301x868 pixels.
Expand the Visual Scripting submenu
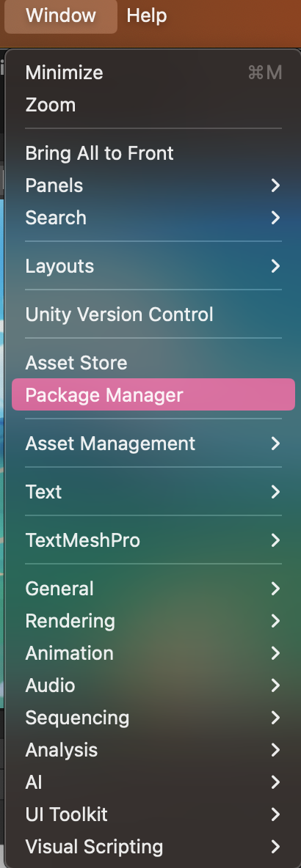click(153, 847)
